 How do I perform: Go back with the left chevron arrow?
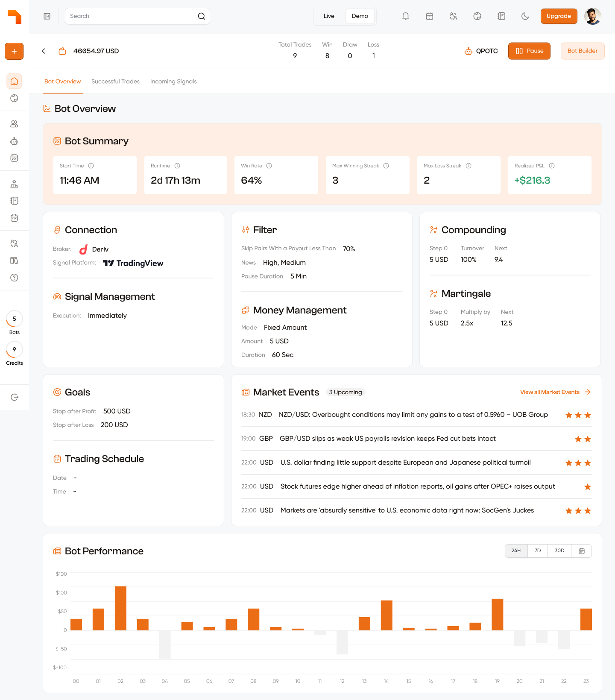point(44,51)
